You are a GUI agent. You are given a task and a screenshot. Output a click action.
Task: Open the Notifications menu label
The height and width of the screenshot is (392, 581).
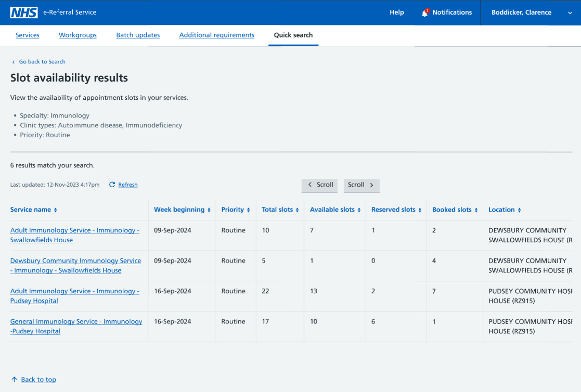pyautogui.click(x=452, y=12)
